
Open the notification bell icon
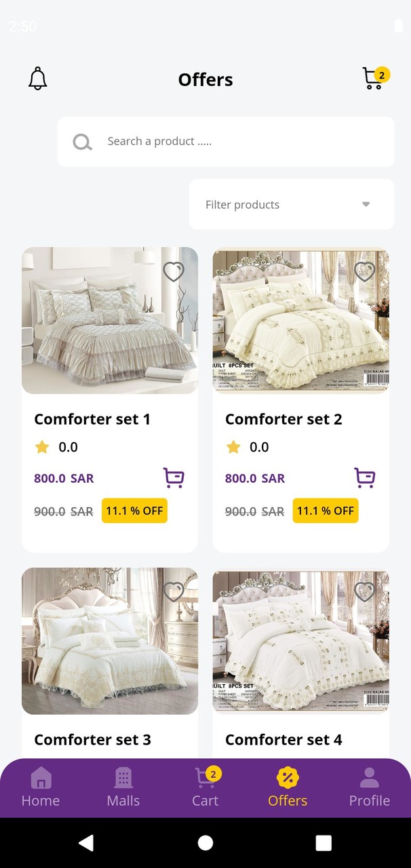[x=37, y=78]
